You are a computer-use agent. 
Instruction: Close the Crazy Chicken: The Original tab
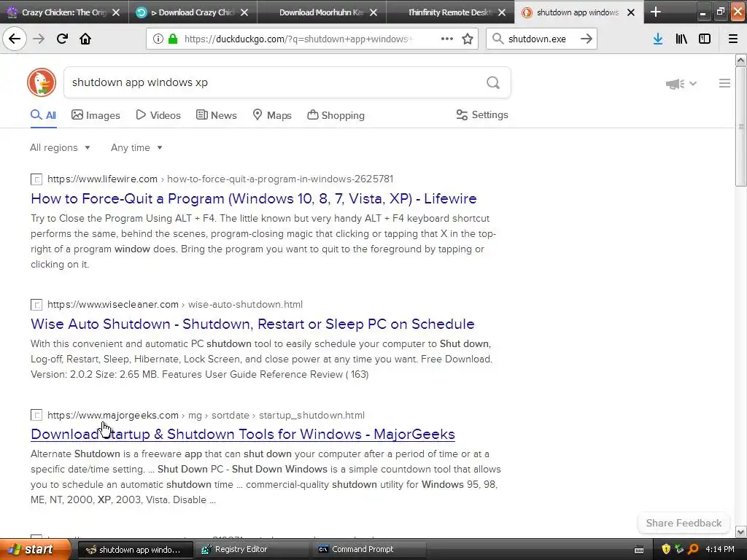click(116, 12)
